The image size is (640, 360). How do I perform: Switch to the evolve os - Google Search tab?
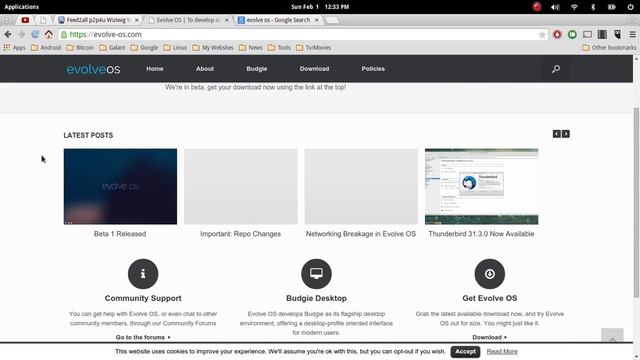tap(278, 20)
